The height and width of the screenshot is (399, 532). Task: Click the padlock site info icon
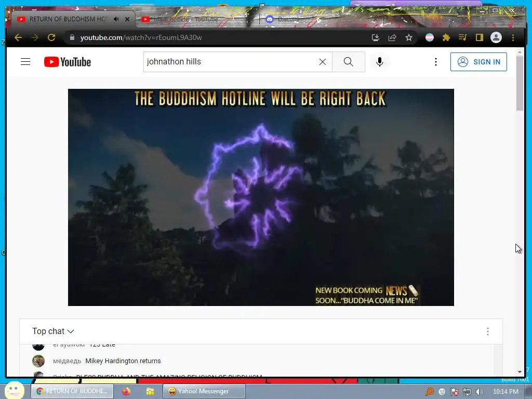click(72, 37)
